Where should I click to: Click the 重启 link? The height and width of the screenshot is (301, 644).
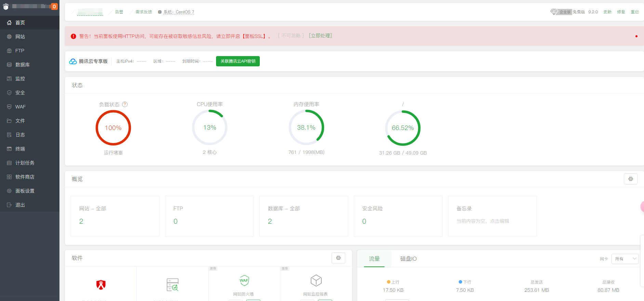tap(635, 12)
